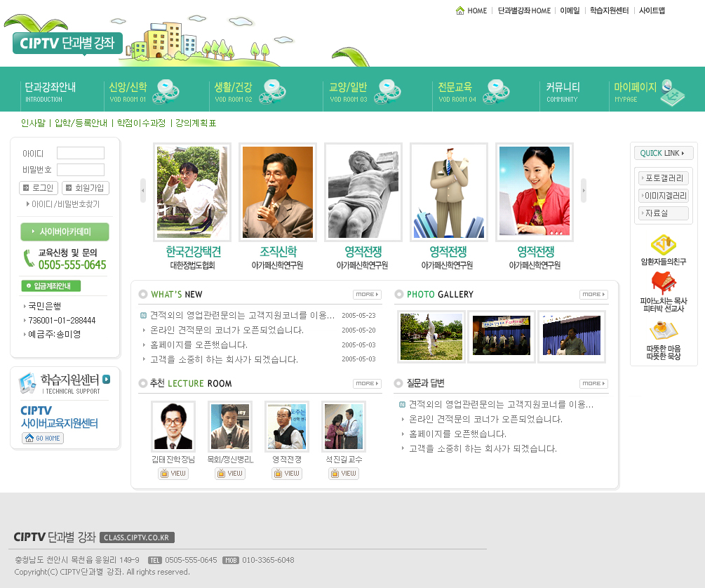Click the green phone icon beside 교육신청 및 문의
705x588 pixels.
(x=28, y=258)
